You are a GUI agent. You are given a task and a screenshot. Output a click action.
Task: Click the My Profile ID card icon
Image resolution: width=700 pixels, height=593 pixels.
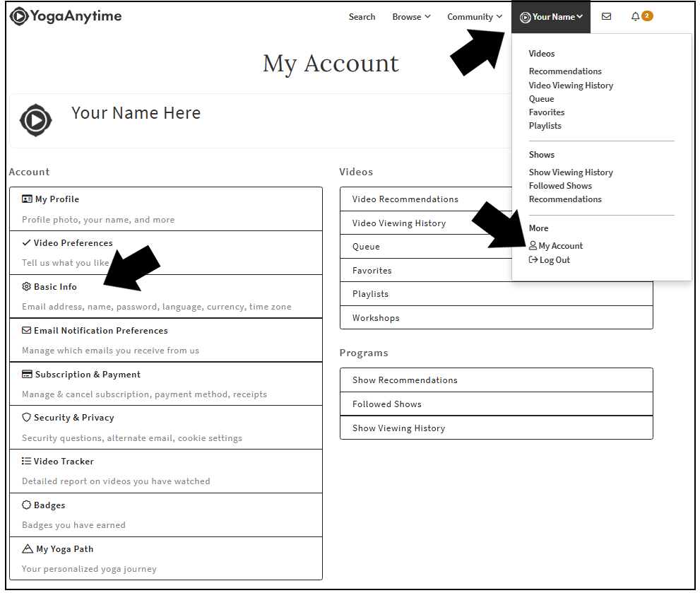[x=27, y=199]
